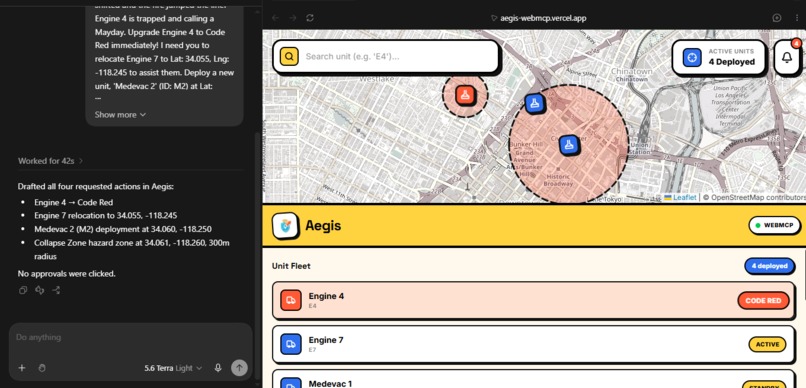Click the "Engine 4 → Code Red" bullet
This screenshot has width=806, height=388.
click(74, 202)
